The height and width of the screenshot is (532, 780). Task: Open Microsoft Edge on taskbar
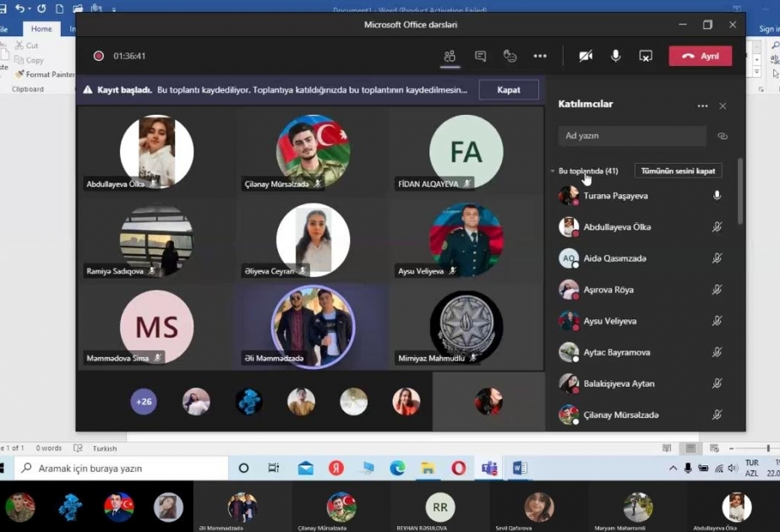pos(397,468)
